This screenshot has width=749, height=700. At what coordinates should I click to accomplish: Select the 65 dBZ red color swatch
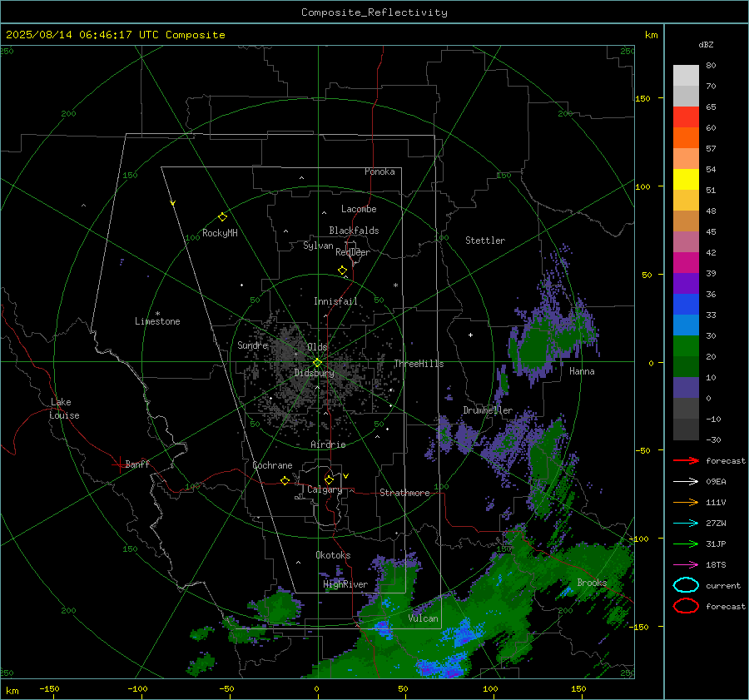click(x=686, y=117)
